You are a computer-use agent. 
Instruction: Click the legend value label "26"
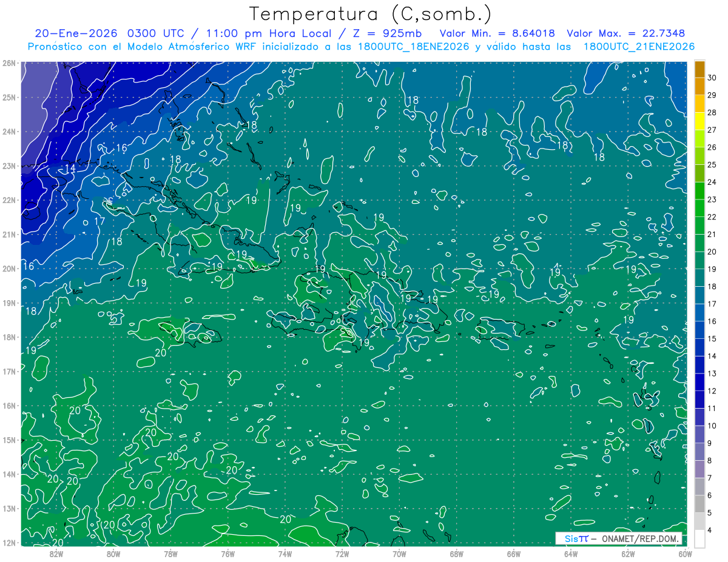[x=712, y=147]
